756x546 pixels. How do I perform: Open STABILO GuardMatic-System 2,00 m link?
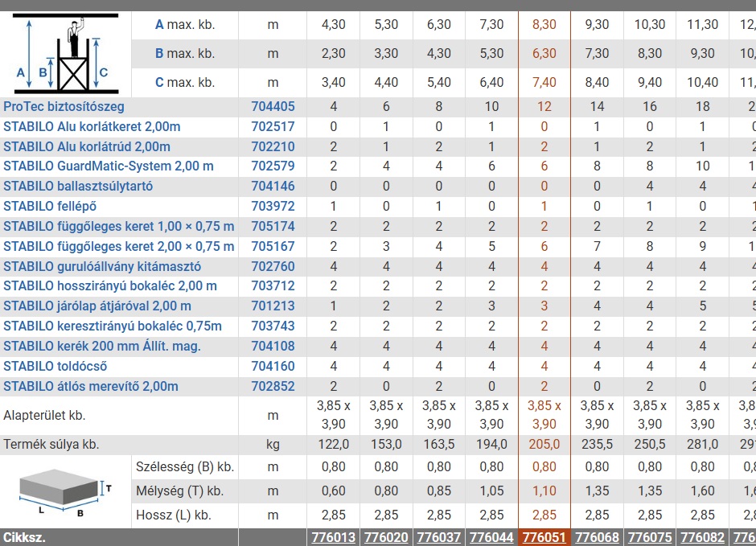109,166
